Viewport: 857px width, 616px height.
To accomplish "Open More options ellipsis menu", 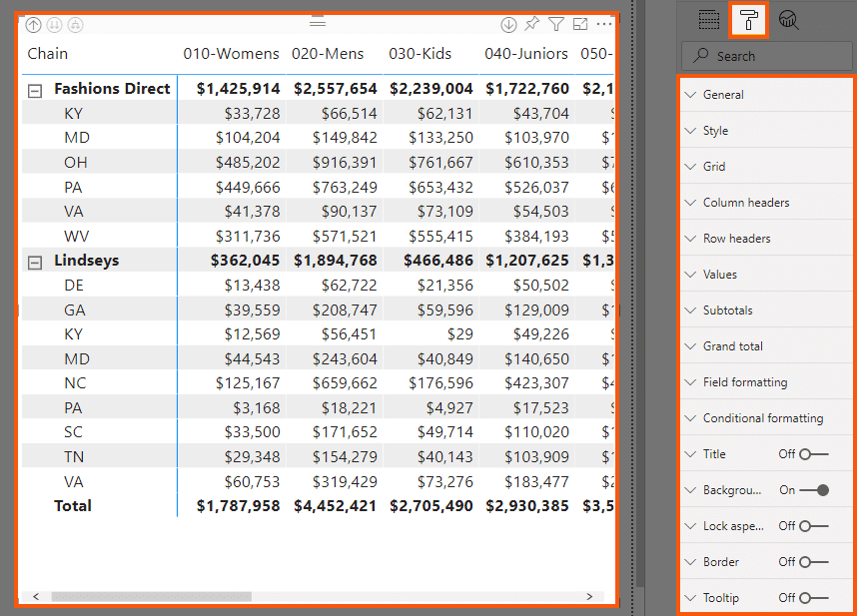I will click(604, 25).
